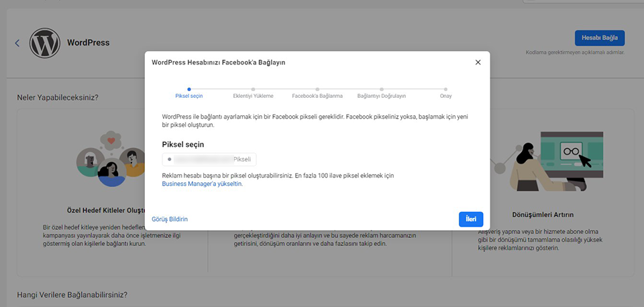Click the Hesabı Bağla button
The height and width of the screenshot is (307, 644).
[x=600, y=38]
